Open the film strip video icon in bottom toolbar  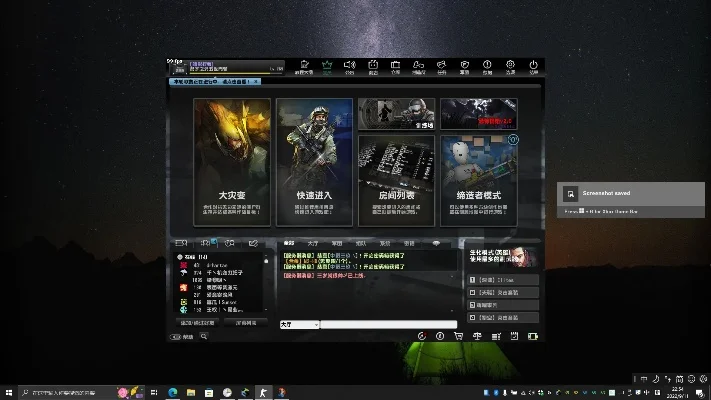click(533, 336)
